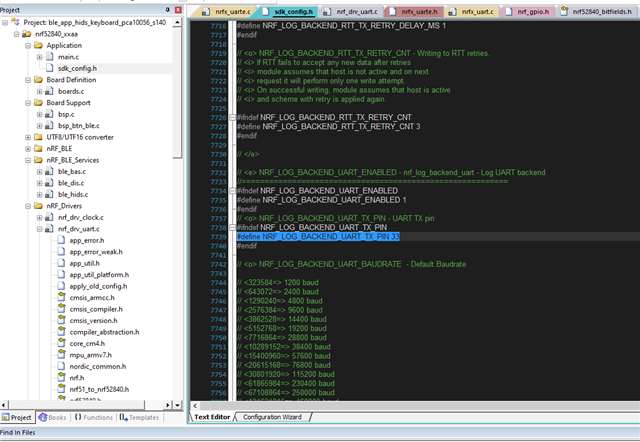Image resolution: width=640 pixels, height=442 pixels.
Task: Select the Text Editor tab
Action: coord(212,417)
